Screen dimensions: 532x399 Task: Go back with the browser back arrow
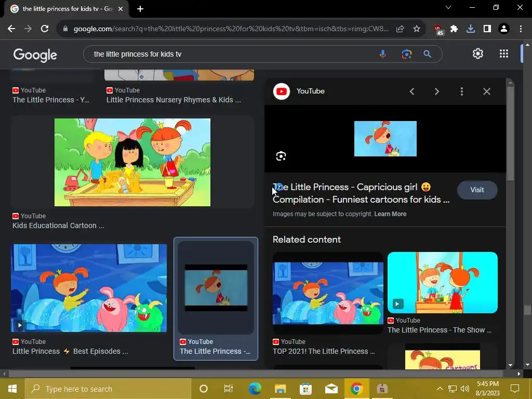[11, 29]
